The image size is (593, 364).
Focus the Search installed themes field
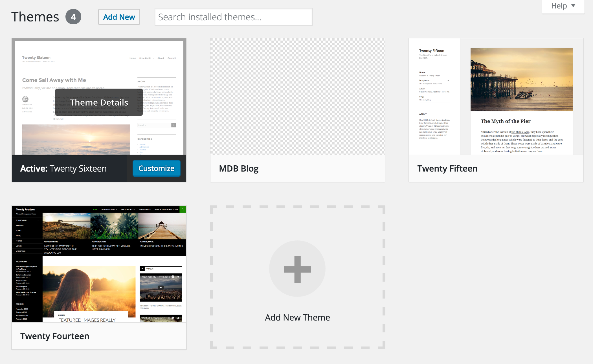[234, 17]
